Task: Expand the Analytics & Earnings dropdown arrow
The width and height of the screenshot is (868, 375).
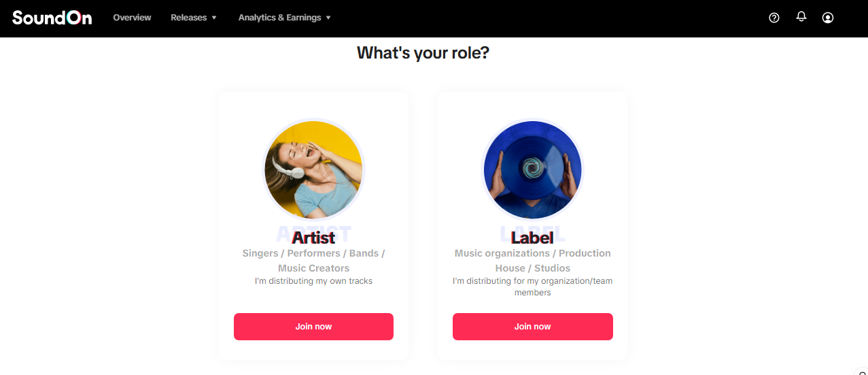Action: pyautogui.click(x=328, y=18)
